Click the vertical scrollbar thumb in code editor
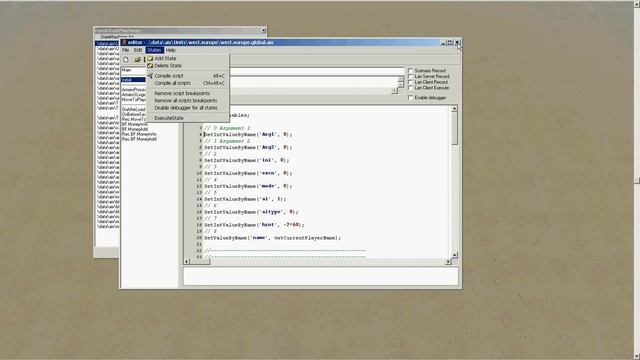 click(x=454, y=128)
